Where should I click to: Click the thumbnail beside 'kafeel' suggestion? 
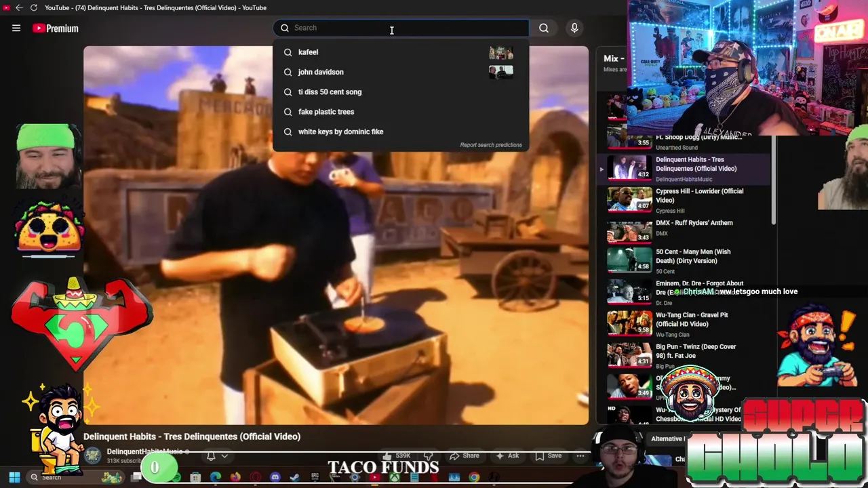pyautogui.click(x=501, y=52)
